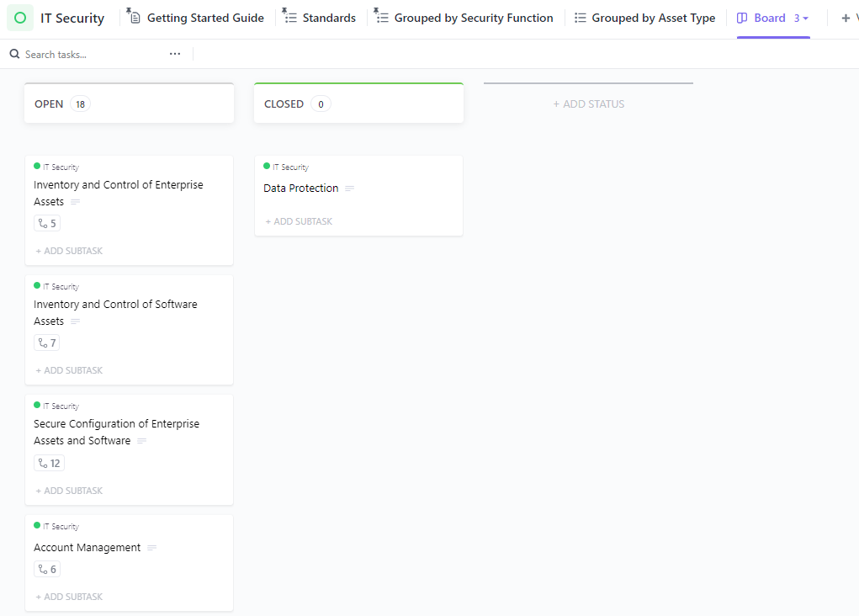Image resolution: width=859 pixels, height=616 pixels.
Task: Click the search magnifier icon
Action: click(x=14, y=54)
